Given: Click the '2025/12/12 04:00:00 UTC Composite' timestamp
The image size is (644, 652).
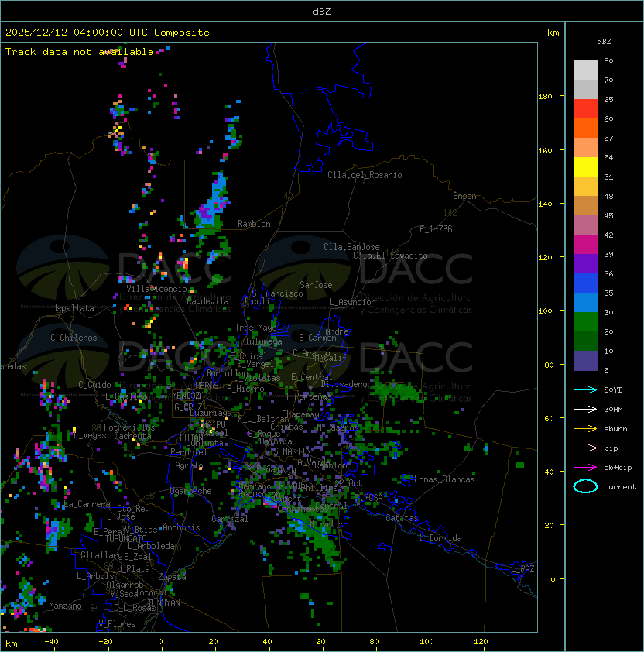Looking at the screenshot, I should tap(108, 33).
